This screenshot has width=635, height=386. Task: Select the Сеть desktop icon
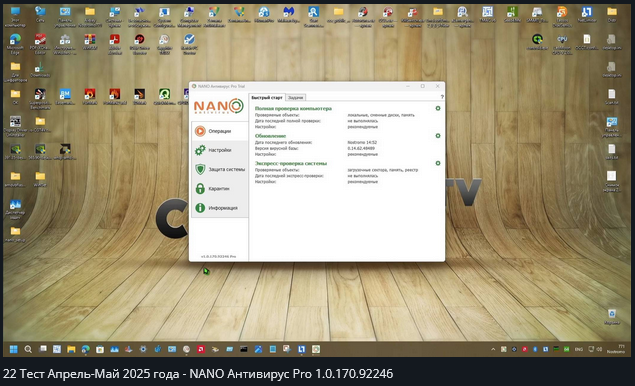[40, 14]
